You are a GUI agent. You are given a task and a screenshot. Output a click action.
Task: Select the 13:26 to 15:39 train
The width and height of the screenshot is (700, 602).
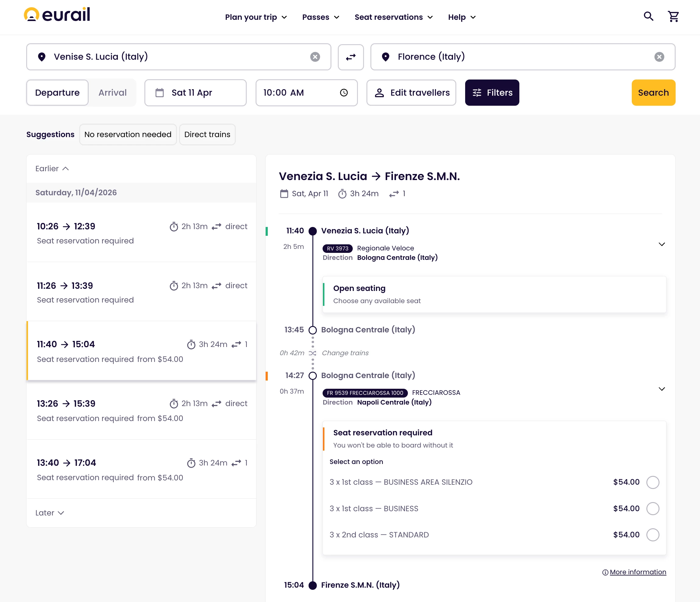point(141,410)
